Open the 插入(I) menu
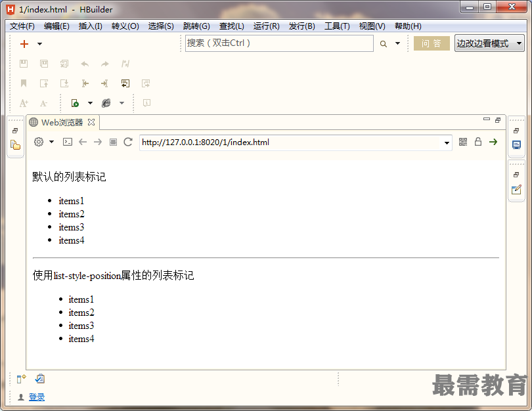This screenshot has height=411, width=532. pos(90,26)
